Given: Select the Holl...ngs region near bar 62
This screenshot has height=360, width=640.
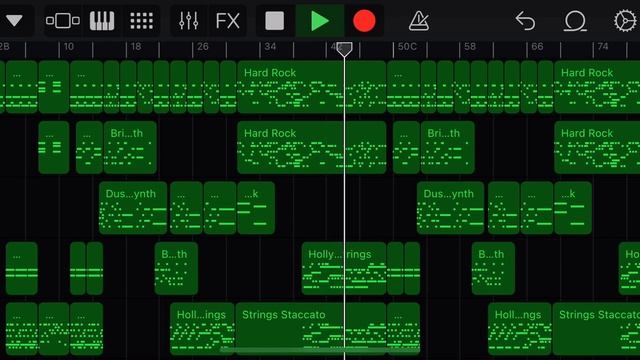Looking at the screenshot, I should click(520, 329).
